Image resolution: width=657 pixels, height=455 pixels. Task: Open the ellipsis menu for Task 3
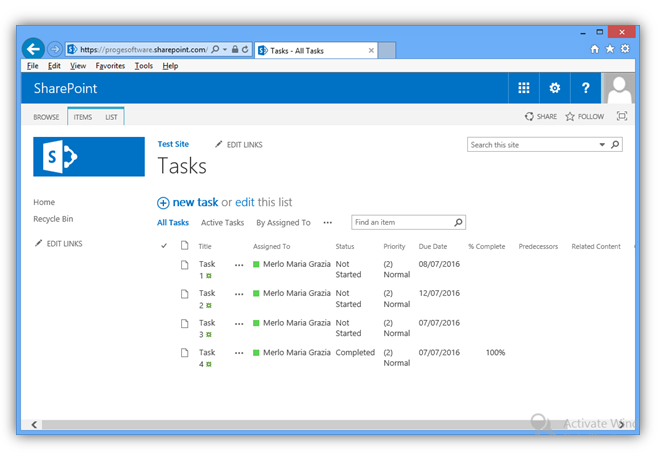239,324
